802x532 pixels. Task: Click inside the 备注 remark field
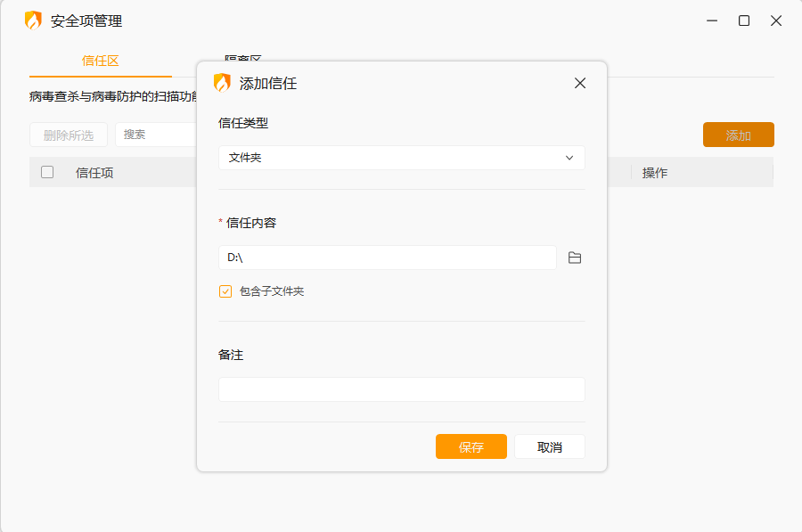(x=401, y=389)
